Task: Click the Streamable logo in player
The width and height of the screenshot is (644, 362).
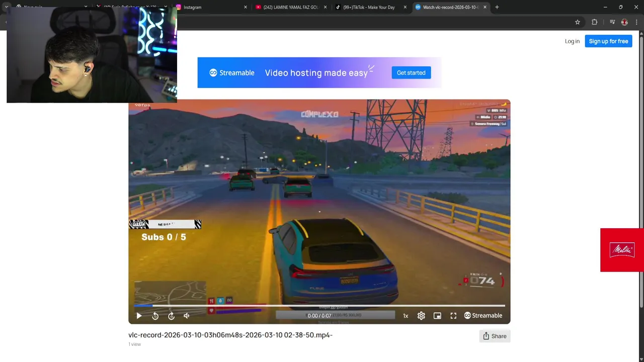Action: click(483, 316)
